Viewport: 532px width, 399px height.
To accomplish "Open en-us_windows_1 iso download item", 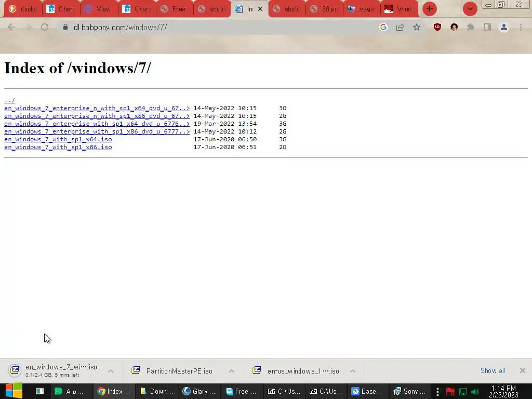I will click(296, 371).
